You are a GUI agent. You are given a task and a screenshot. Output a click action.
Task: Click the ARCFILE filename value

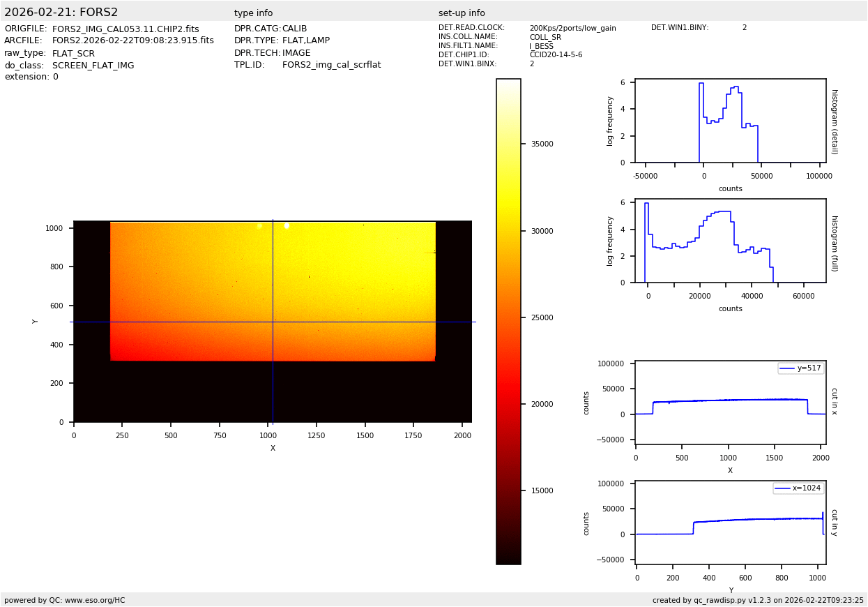[133, 41]
